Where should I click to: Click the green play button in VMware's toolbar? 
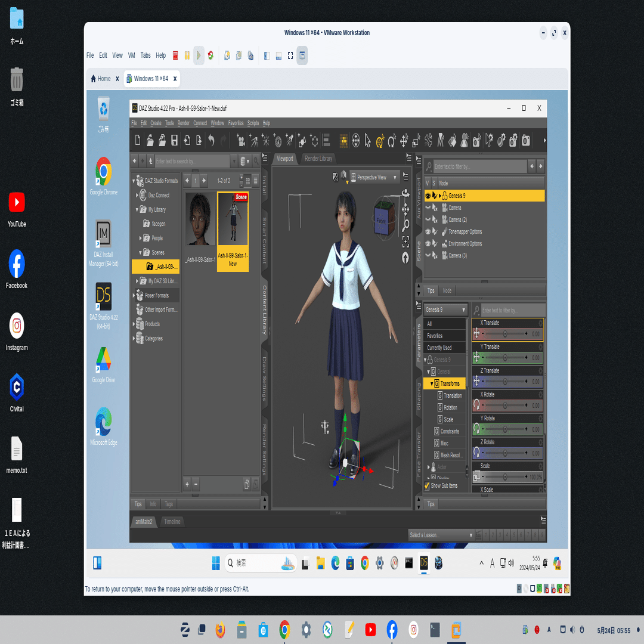pos(199,55)
